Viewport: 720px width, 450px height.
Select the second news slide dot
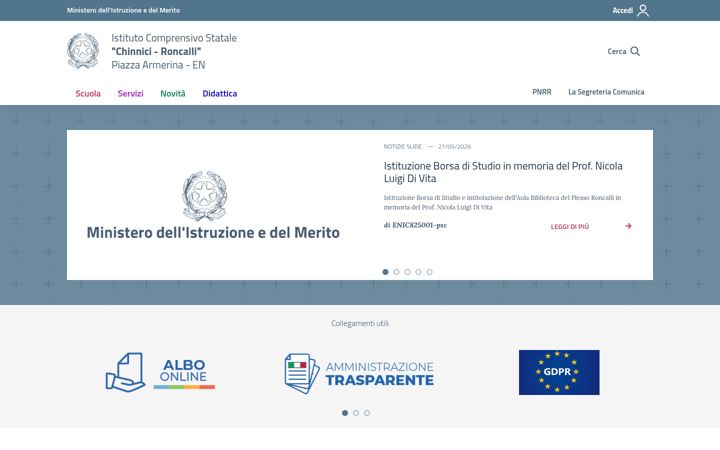coord(396,272)
